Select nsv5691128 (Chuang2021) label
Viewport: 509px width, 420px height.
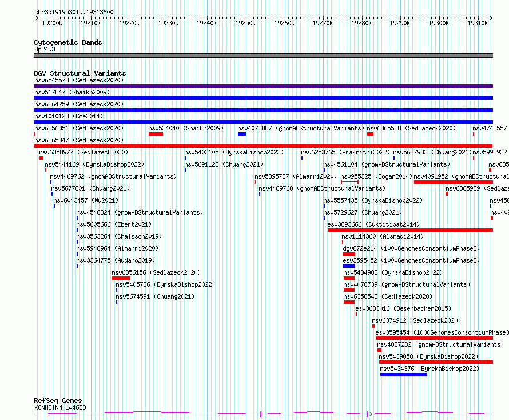[x=224, y=164]
